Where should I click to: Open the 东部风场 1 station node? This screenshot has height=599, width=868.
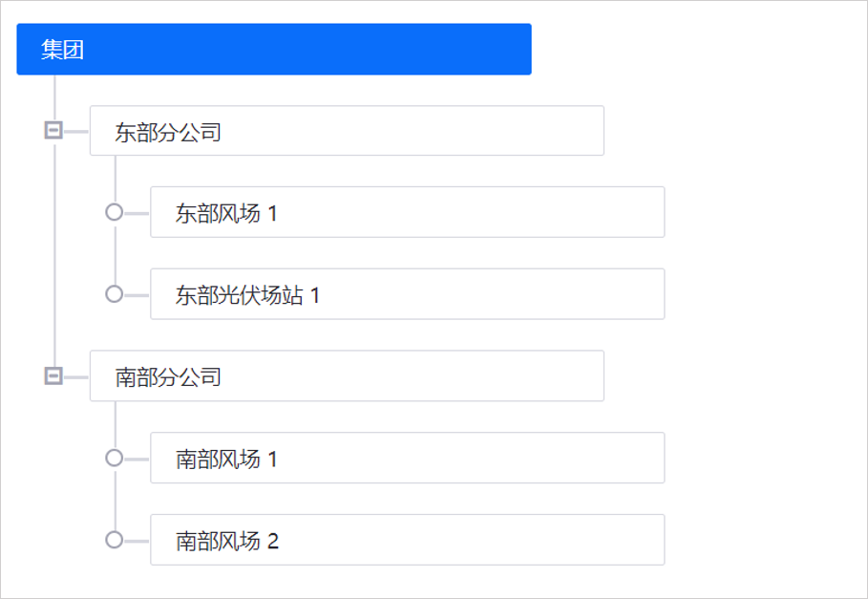point(407,212)
